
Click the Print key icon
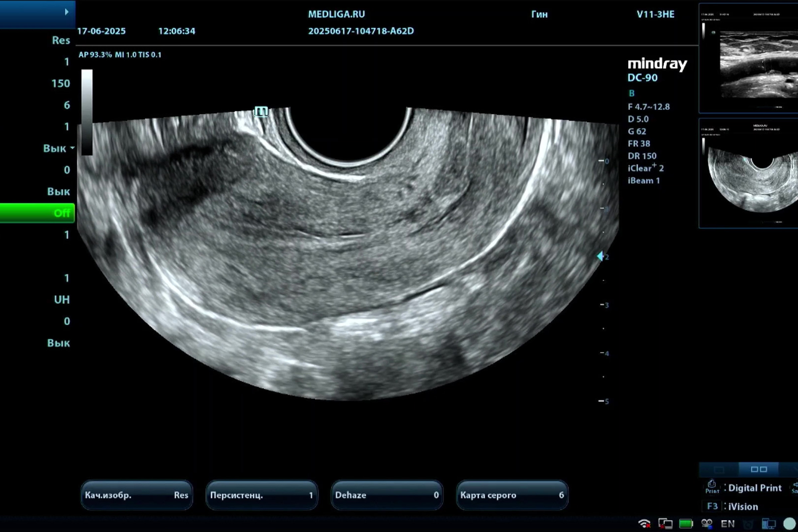point(712,486)
